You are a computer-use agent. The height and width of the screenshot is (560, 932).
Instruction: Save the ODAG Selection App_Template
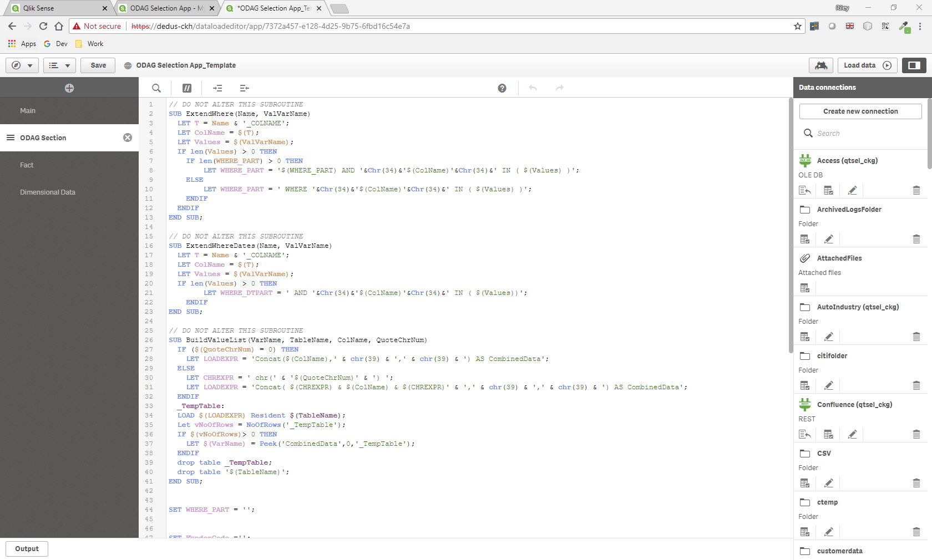98,65
